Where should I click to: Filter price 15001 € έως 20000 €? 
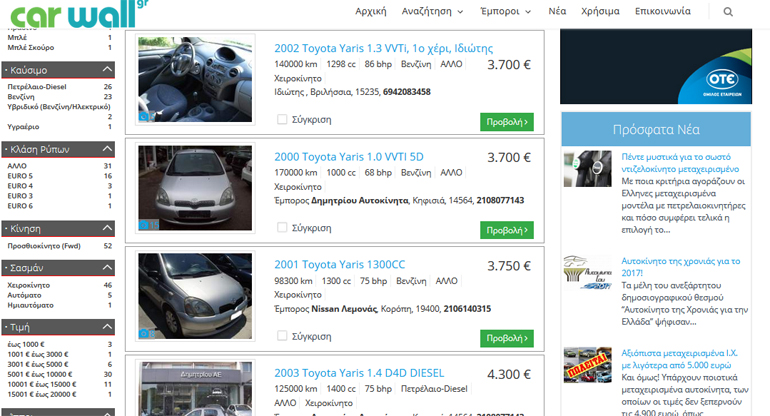pos(42,394)
